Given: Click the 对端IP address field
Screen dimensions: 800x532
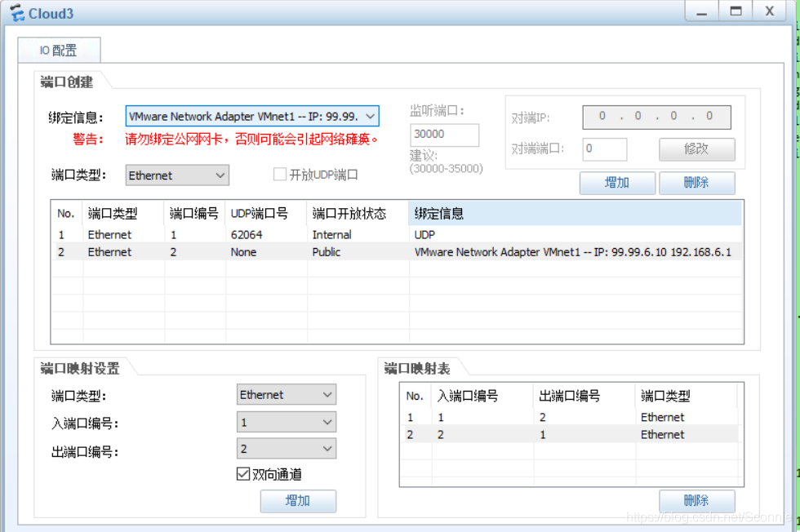Looking at the screenshot, I should pyautogui.click(x=656, y=117).
